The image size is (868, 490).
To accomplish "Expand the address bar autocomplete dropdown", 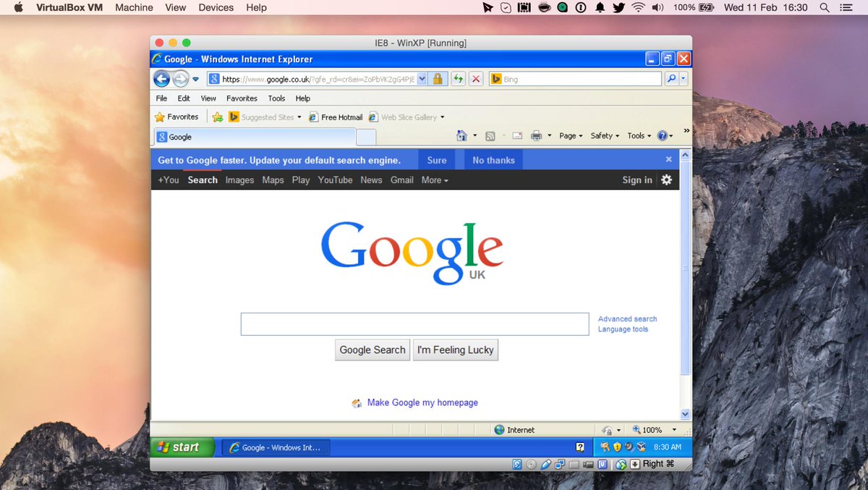I will [x=422, y=80].
